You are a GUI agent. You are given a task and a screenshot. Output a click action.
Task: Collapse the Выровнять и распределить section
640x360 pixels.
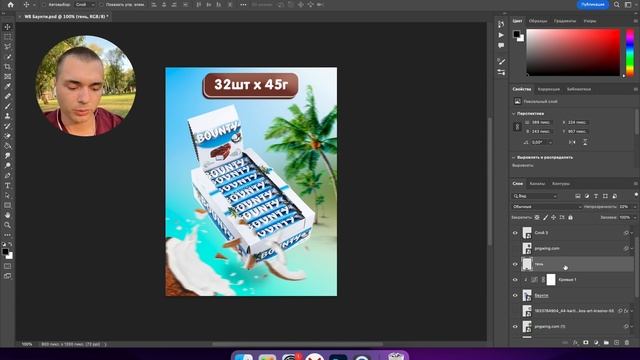[x=513, y=157]
